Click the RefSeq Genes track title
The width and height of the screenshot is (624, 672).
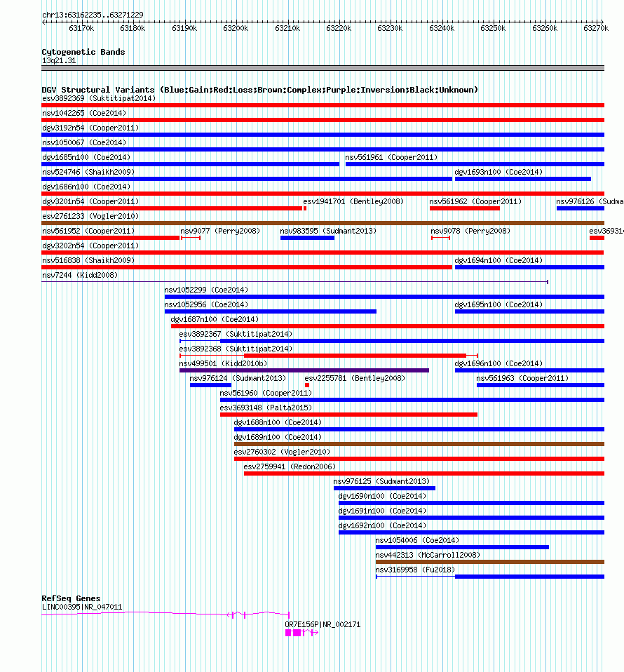pos(71,598)
